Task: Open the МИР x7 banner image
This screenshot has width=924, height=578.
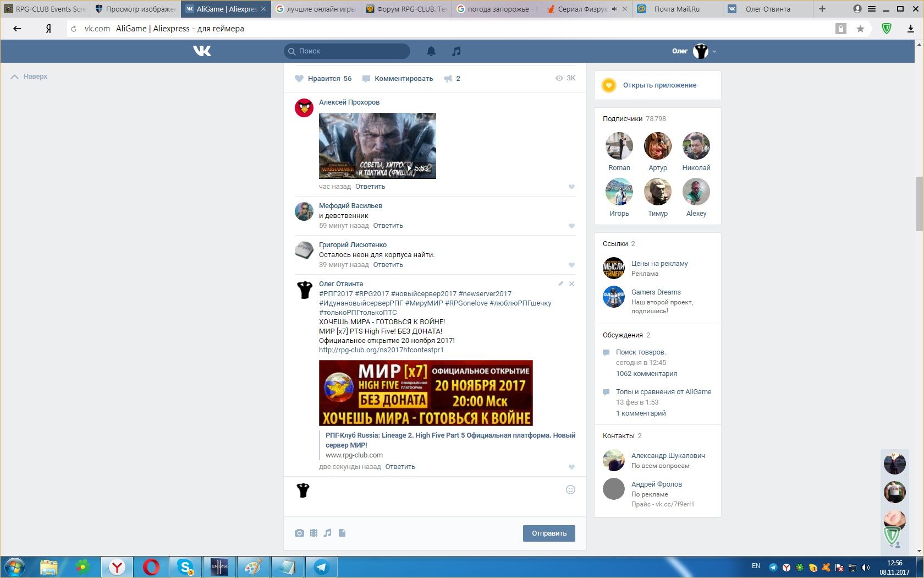Action: [x=426, y=393]
